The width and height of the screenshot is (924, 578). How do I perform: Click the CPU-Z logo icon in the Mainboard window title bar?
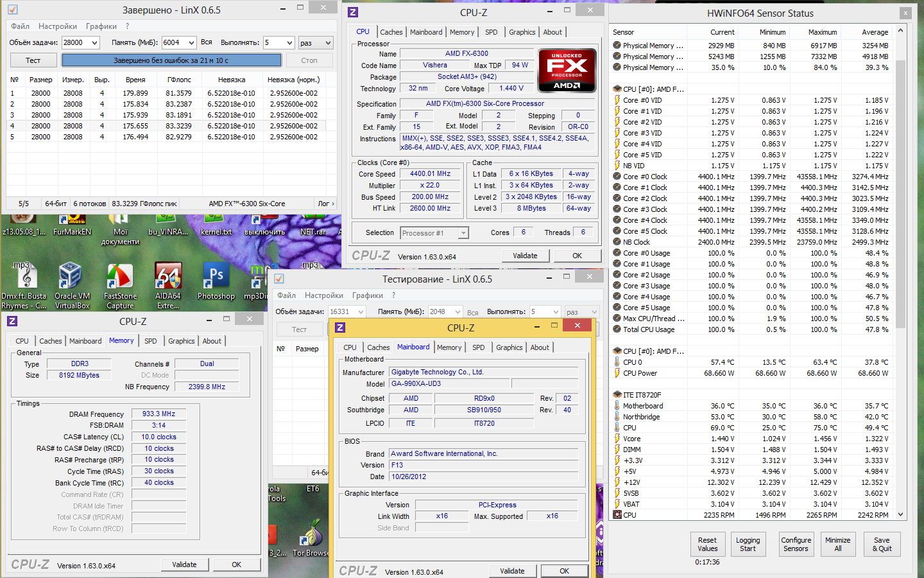[340, 328]
